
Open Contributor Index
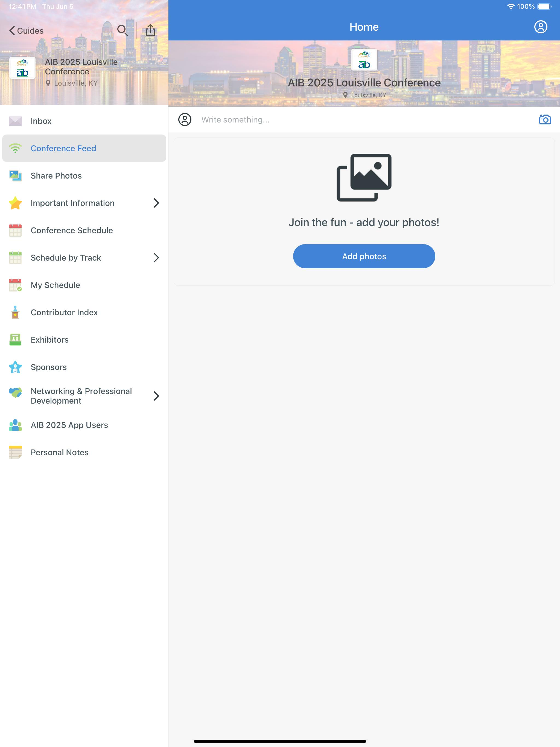click(x=84, y=312)
